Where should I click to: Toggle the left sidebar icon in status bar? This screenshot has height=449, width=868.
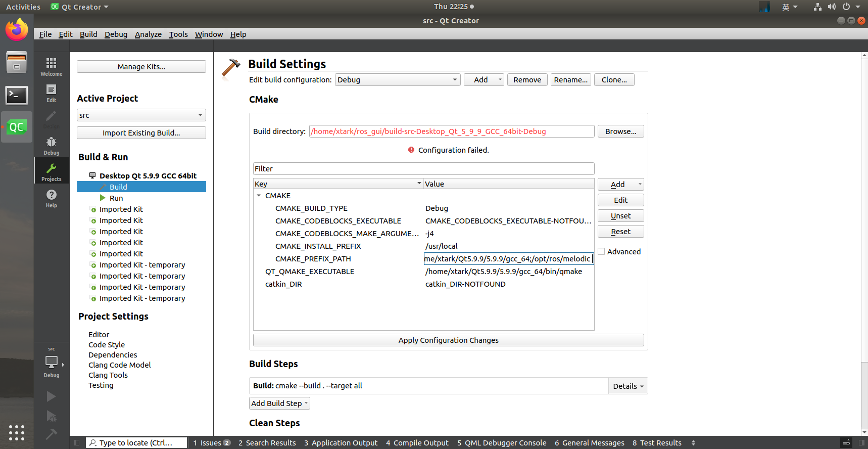point(76,443)
